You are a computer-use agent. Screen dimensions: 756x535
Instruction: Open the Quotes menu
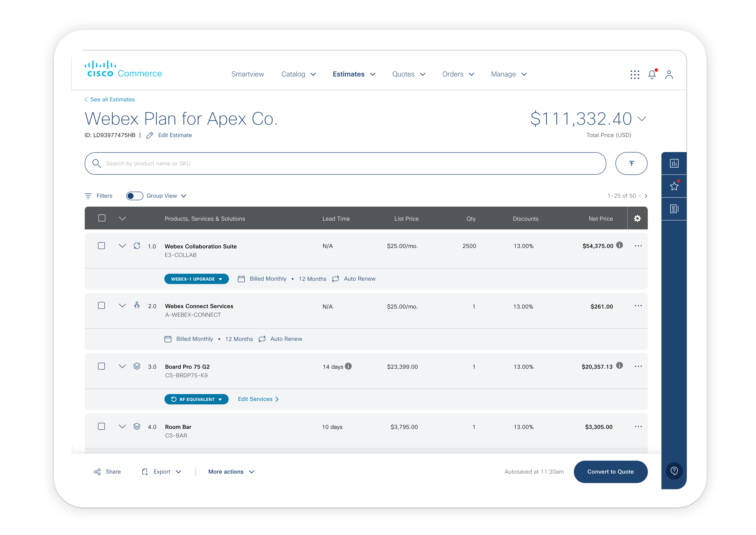(x=408, y=74)
